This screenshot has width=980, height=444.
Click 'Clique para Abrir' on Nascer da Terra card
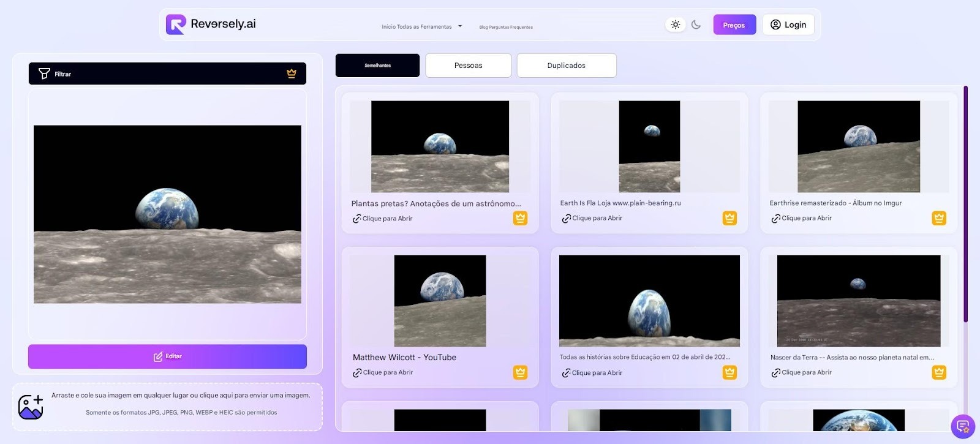tap(807, 372)
